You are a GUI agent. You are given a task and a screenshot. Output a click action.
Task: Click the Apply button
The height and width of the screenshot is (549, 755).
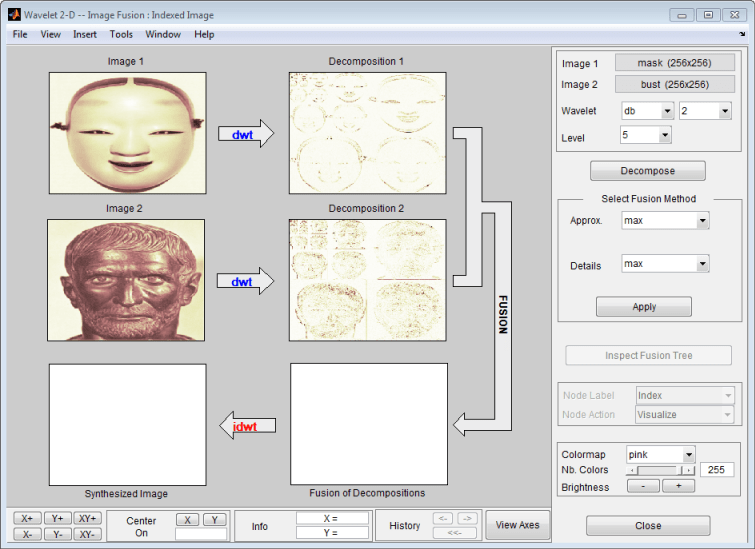(644, 307)
